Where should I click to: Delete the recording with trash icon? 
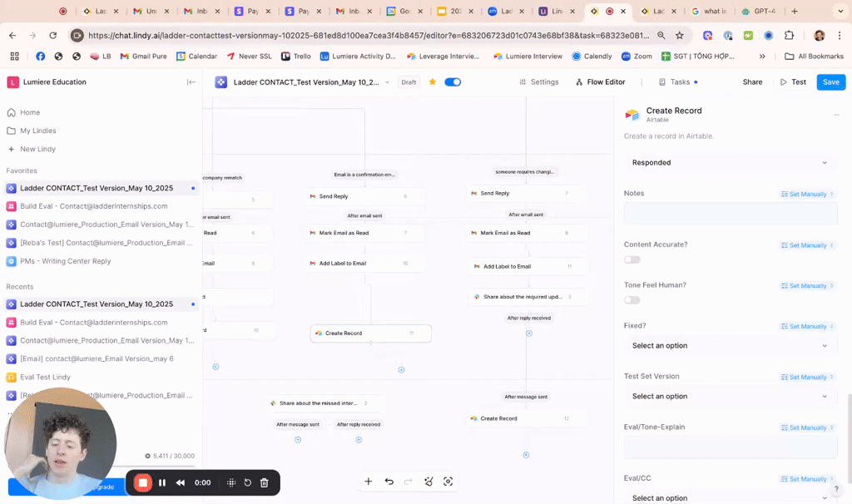pos(264,482)
